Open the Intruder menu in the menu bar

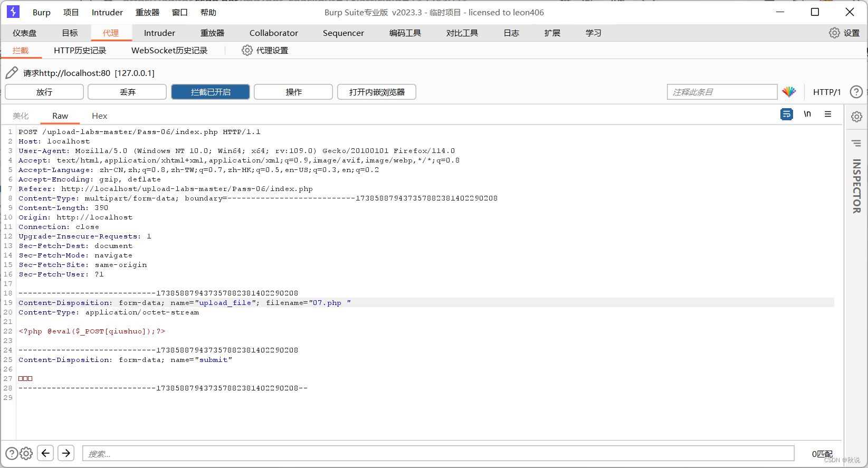[x=107, y=12]
